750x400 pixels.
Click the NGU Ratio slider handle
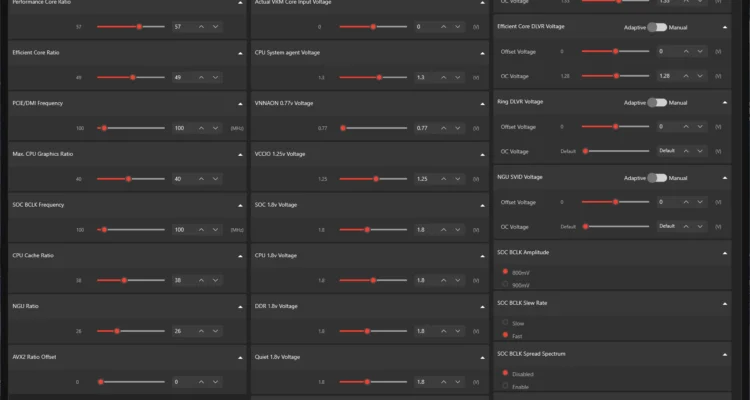coord(117,331)
